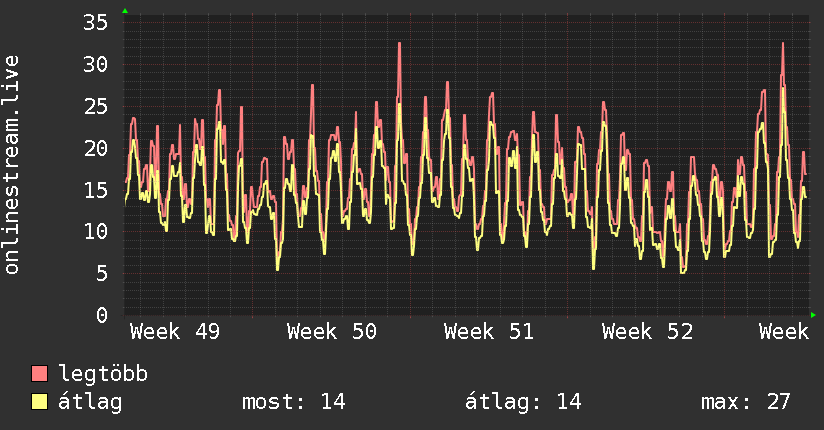This screenshot has width=824, height=430.
Task: Click the 5 y-axis tick label
Action: click(101, 273)
